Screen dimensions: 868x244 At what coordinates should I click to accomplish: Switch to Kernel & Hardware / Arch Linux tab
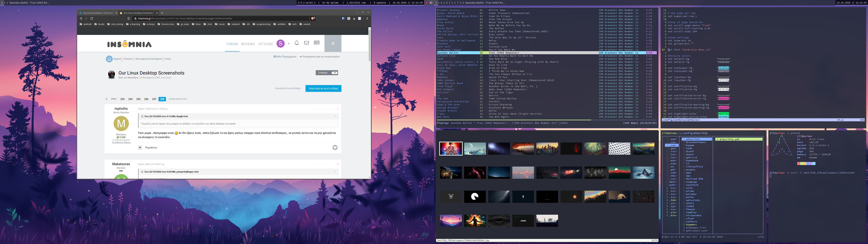pos(98,13)
